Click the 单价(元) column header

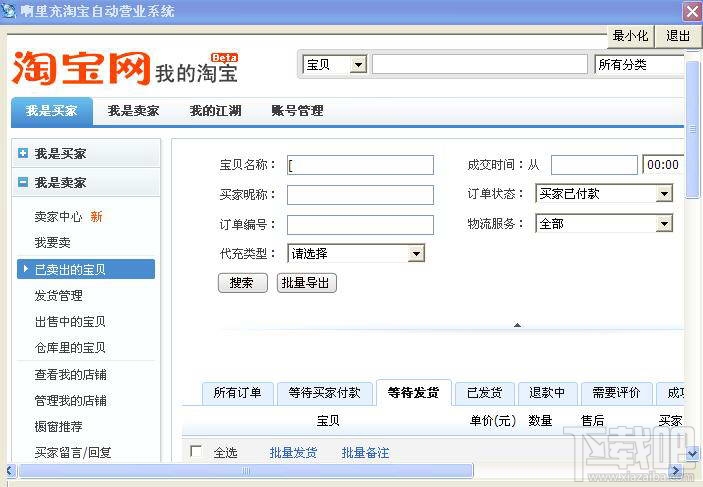493,421
